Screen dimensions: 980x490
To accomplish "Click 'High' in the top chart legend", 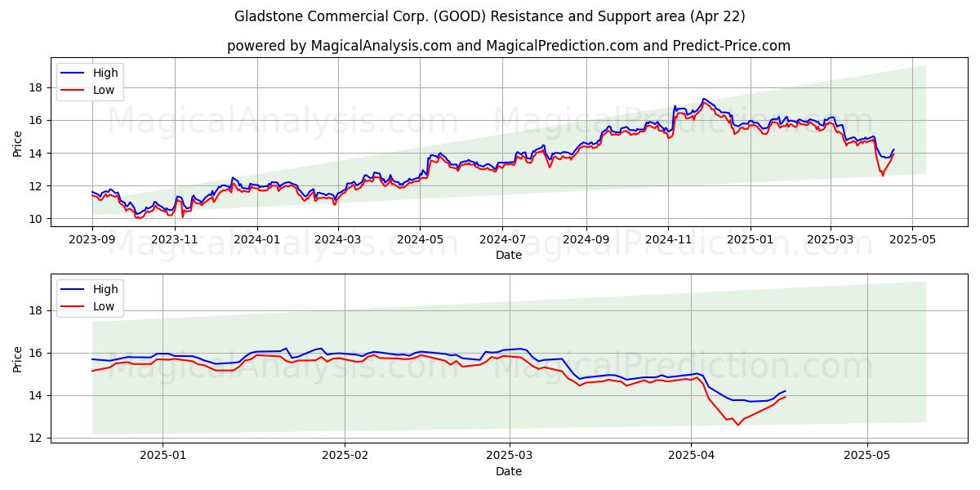I will tap(105, 73).
